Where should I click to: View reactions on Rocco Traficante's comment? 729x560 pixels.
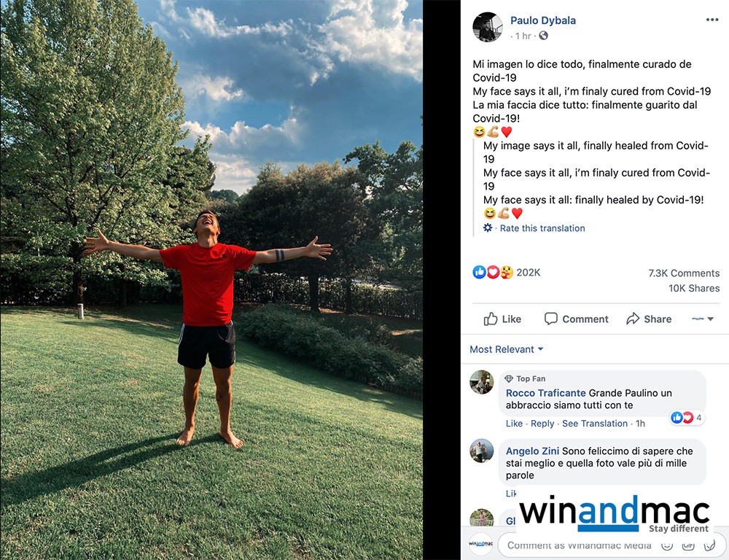click(687, 418)
